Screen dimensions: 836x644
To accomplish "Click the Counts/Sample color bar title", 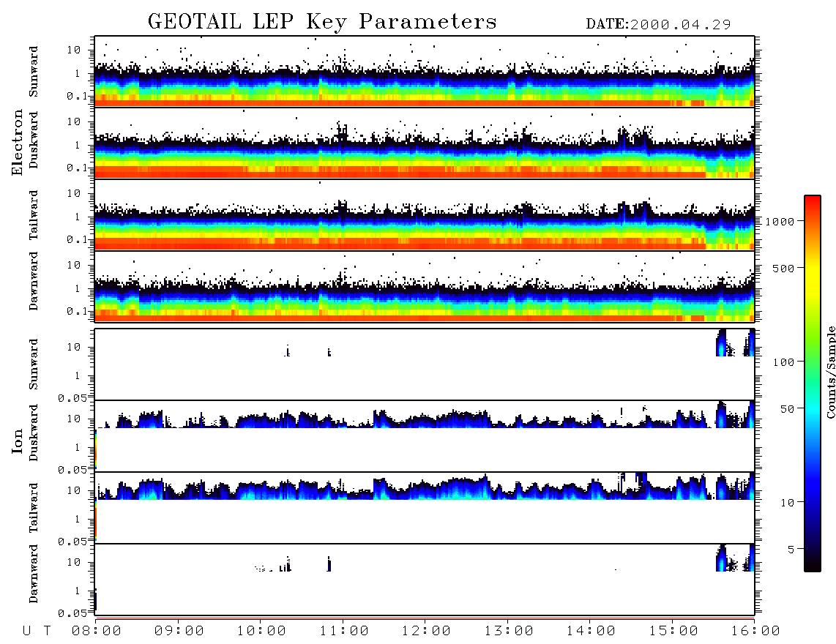I will pyautogui.click(x=831, y=372).
